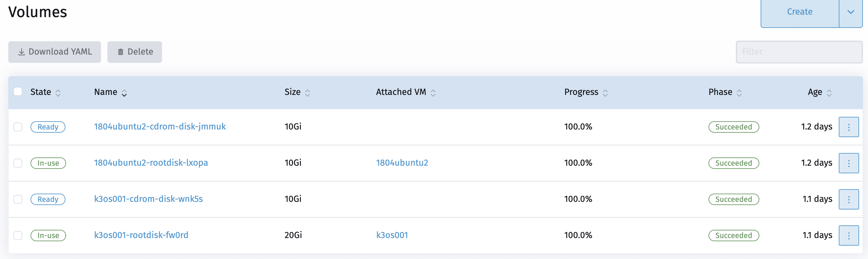This screenshot has height=259, width=868.
Task: Toggle the select-all checkbox in the table header
Action: 18,91
